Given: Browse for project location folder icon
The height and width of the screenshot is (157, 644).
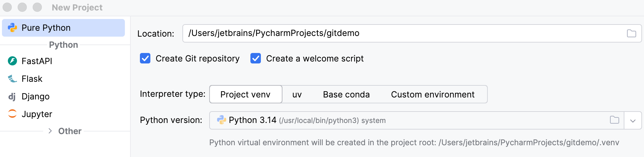Looking at the screenshot, I should click(632, 33).
